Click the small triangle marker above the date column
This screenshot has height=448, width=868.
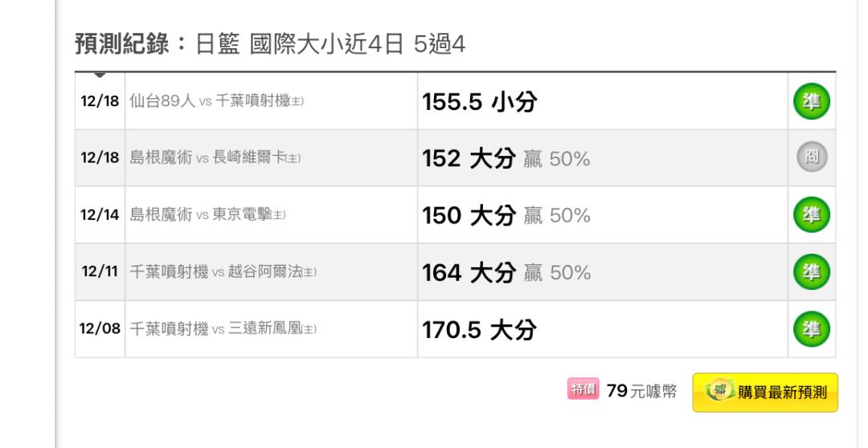pyautogui.click(x=100, y=75)
